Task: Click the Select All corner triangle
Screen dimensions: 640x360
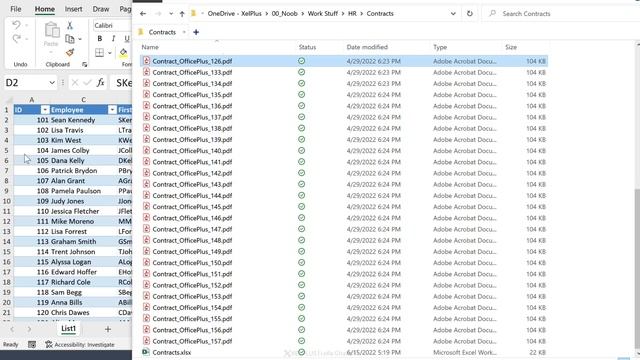Action: pyautogui.click(x=8, y=100)
